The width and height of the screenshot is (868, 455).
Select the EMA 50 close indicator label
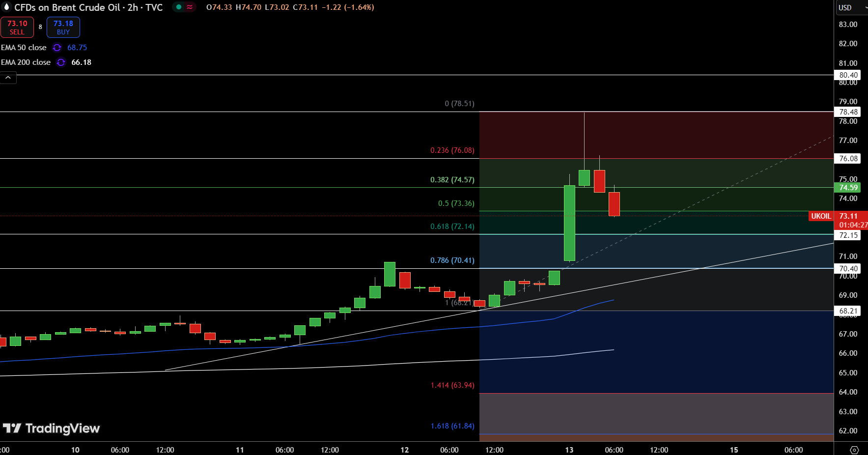tap(24, 48)
